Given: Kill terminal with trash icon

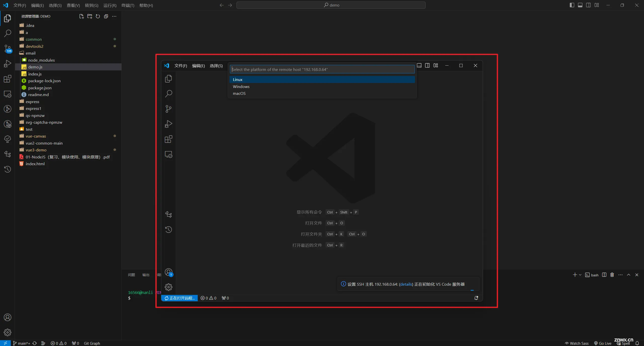Looking at the screenshot, I should point(612,275).
